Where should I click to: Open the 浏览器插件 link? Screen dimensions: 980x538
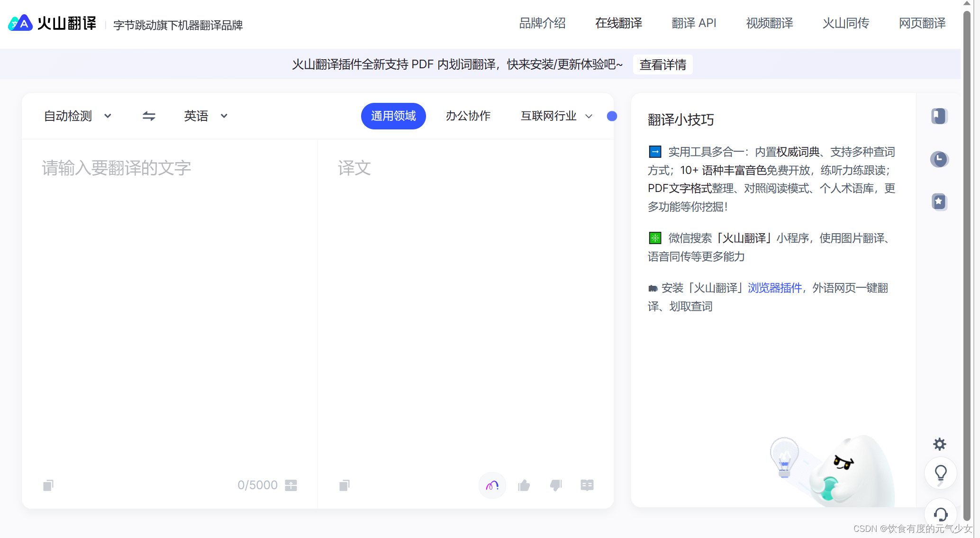(x=774, y=288)
